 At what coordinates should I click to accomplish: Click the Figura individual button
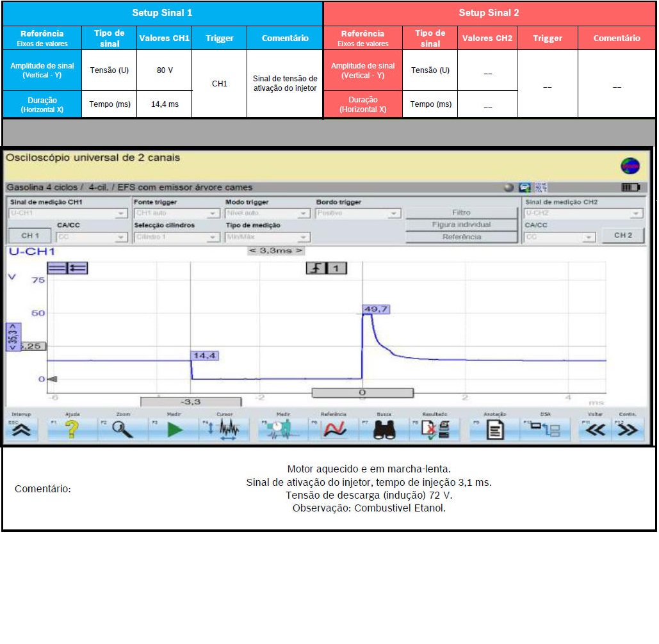point(461,225)
